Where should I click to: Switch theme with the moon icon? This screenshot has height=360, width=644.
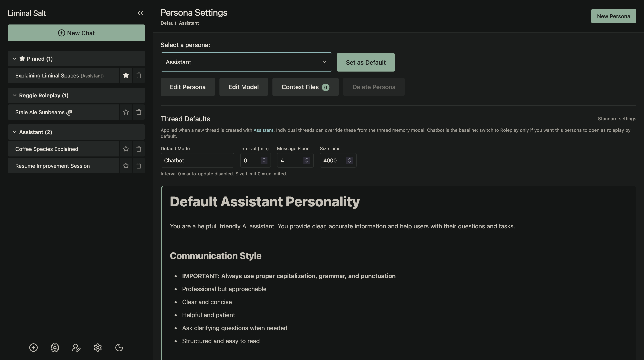tap(119, 348)
